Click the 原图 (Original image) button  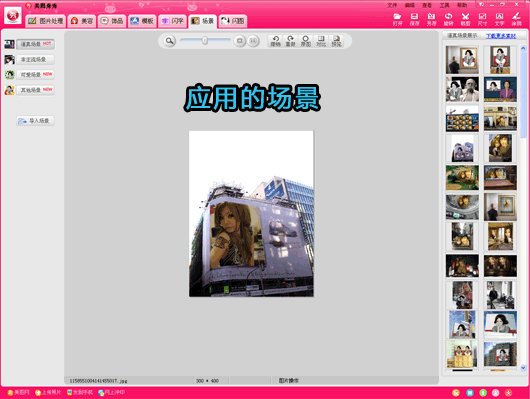click(306, 41)
